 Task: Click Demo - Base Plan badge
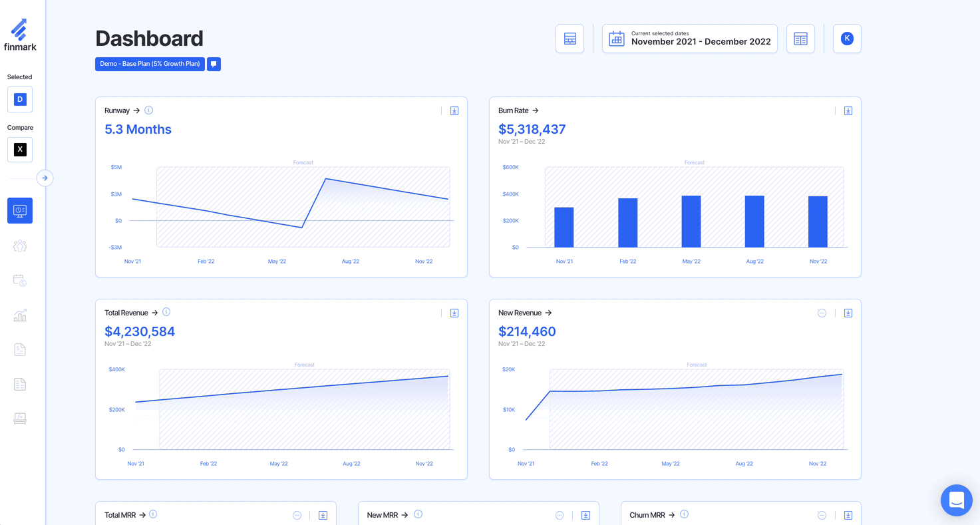coord(150,64)
